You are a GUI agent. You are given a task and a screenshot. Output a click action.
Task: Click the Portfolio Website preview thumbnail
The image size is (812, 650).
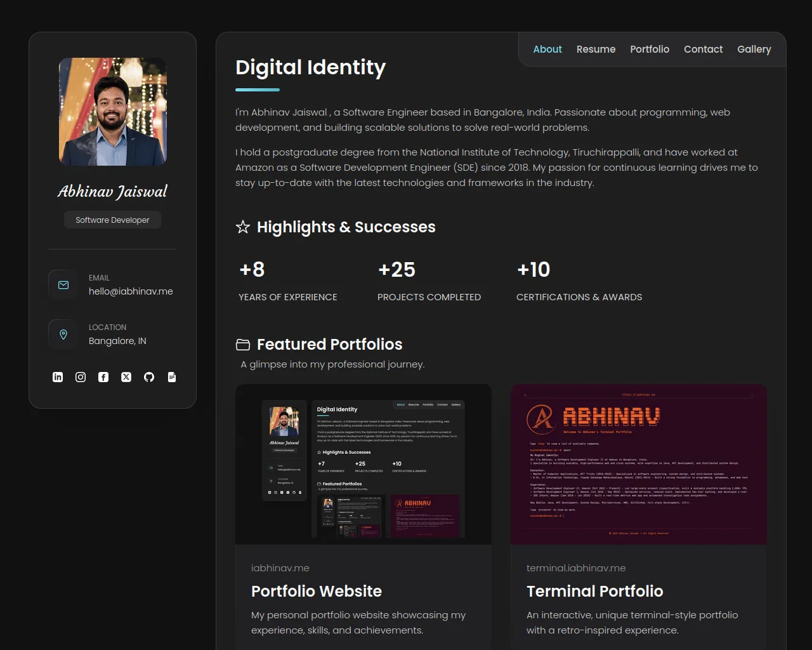point(363,464)
